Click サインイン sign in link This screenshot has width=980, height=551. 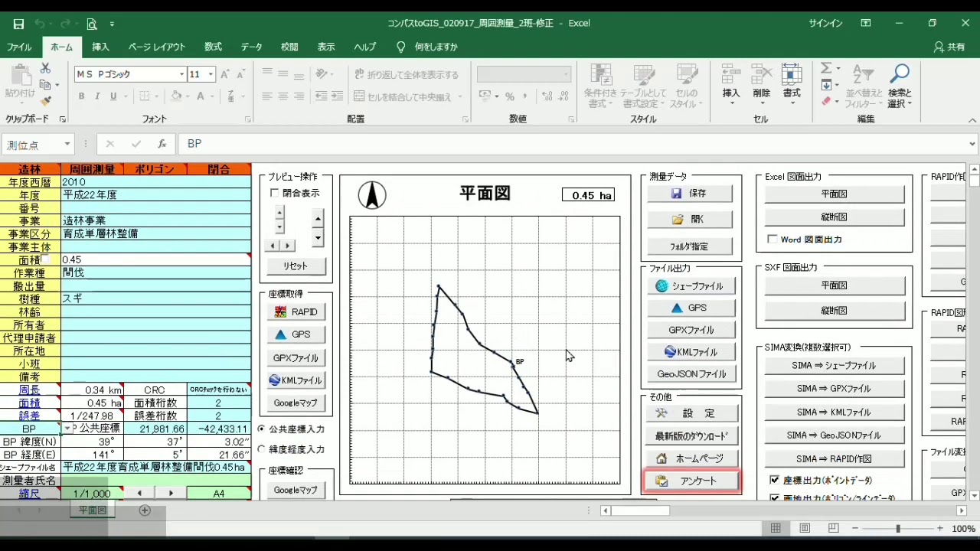click(825, 24)
